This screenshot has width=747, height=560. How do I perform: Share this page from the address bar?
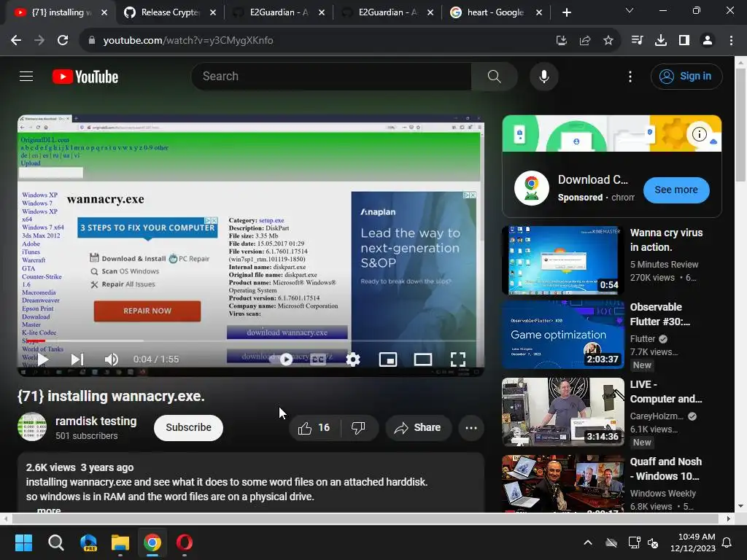[x=585, y=41]
